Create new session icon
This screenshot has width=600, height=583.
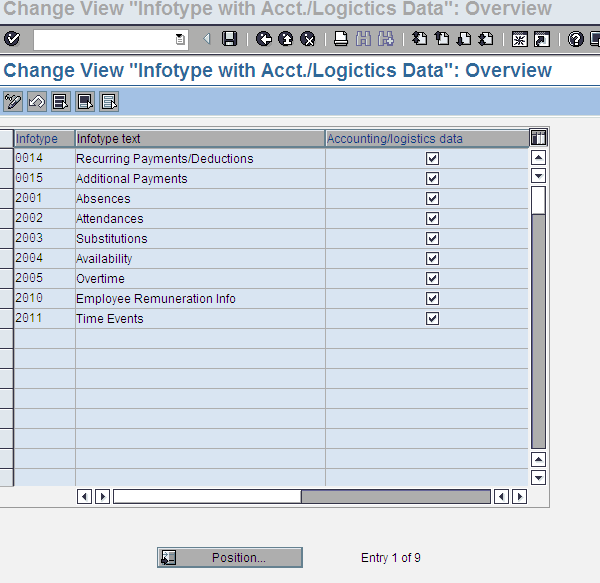[x=520, y=39]
